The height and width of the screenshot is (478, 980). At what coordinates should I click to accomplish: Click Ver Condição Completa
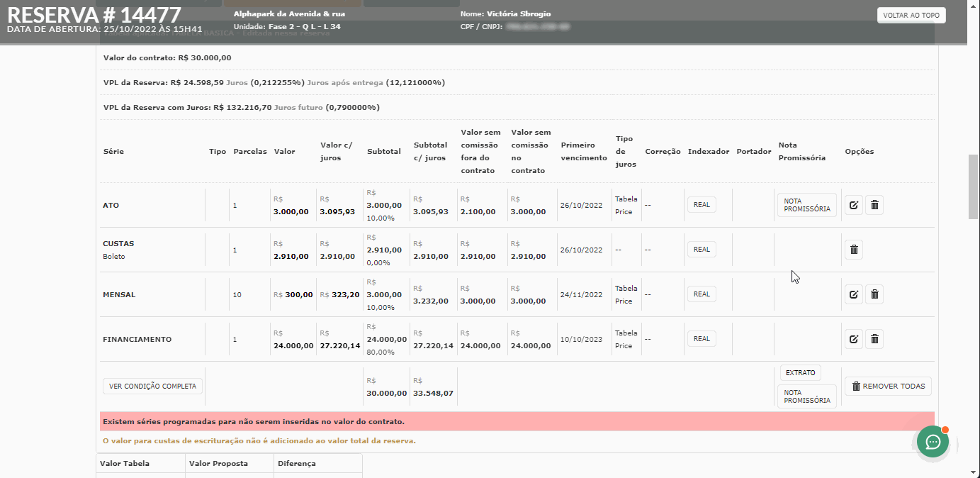click(153, 386)
